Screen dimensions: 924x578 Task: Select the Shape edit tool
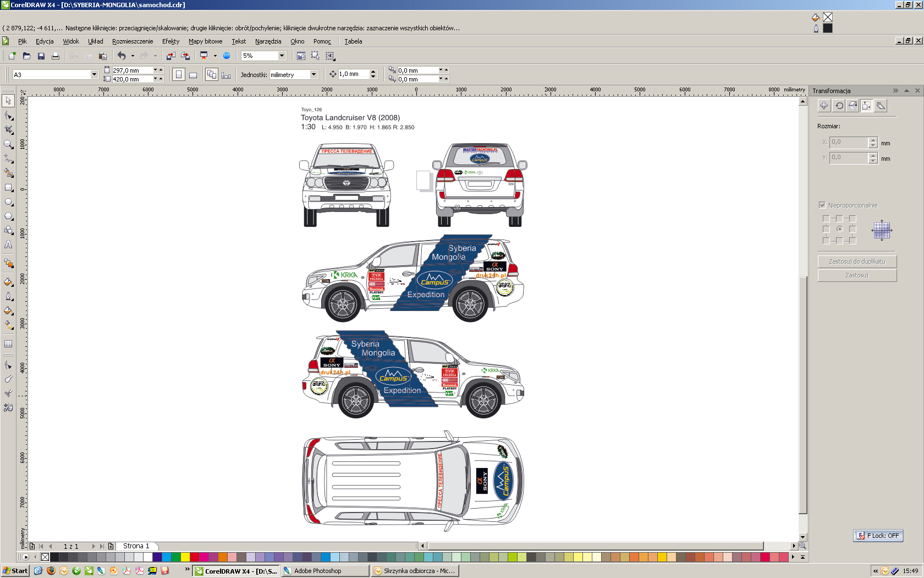8,116
